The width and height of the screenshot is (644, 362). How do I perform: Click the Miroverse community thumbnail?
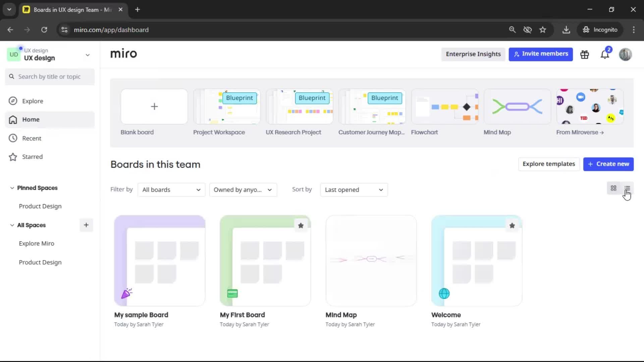pos(590,107)
